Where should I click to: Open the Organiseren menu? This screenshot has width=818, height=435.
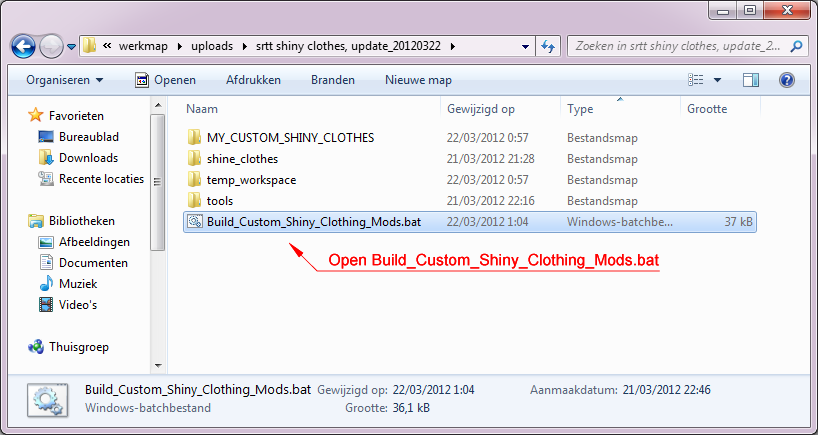click(x=65, y=80)
